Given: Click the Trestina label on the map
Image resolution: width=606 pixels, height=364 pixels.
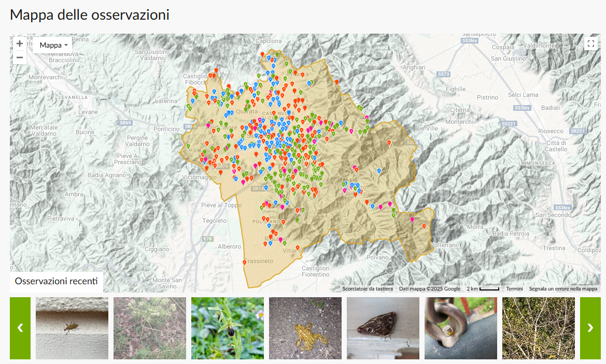Looking at the screenshot, I should pyautogui.click(x=554, y=248).
